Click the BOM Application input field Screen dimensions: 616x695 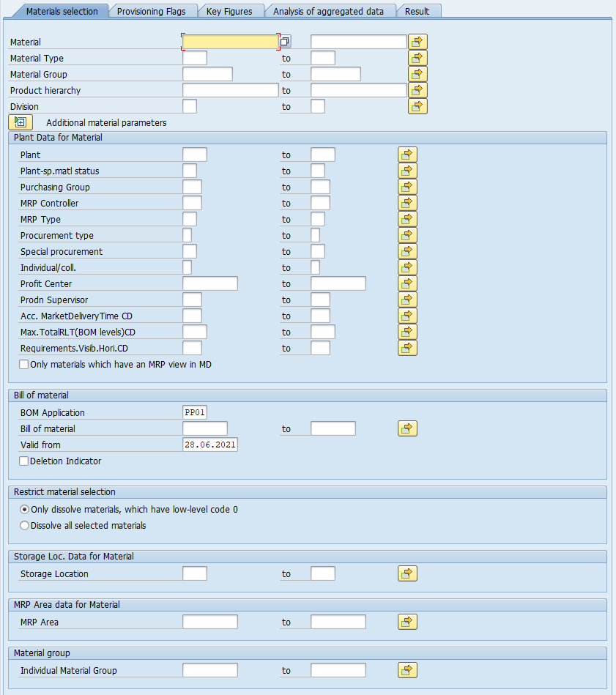(195, 412)
